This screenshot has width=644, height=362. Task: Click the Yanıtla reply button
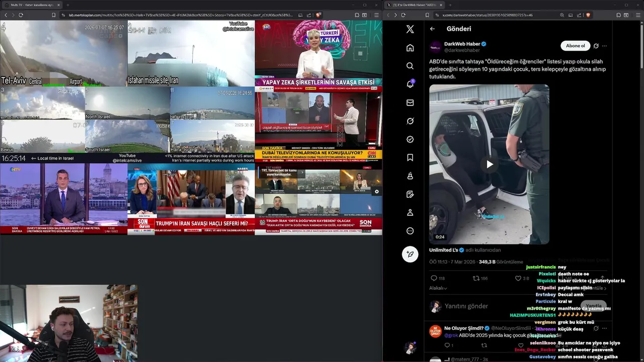tap(594, 306)
